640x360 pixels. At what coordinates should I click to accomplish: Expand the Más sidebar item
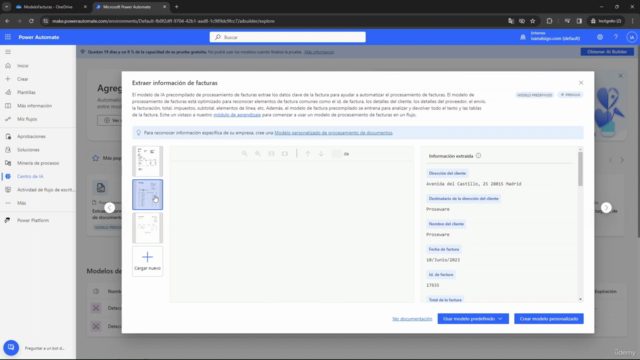21,203
